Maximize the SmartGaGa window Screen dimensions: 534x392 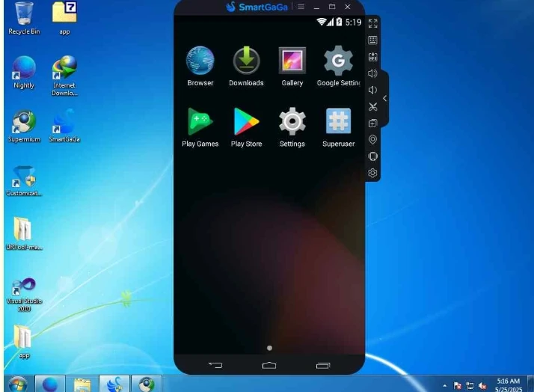tap(332, 7)
